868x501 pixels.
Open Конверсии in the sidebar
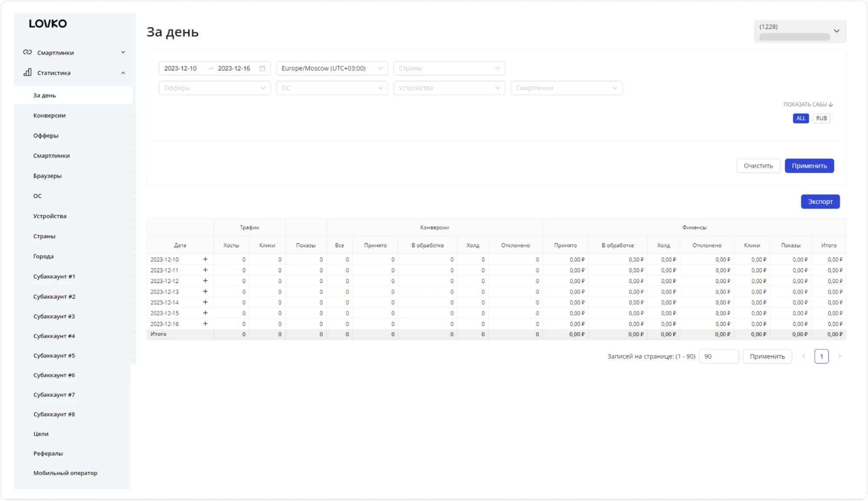50,115
